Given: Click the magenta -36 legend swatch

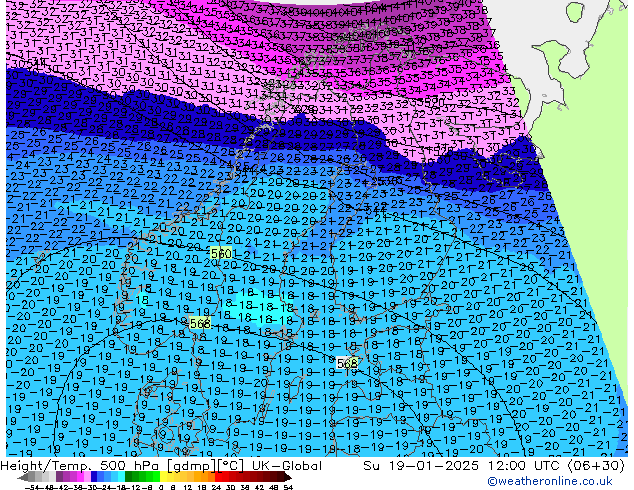Looking at the screenshot, I should click(80, 477).
